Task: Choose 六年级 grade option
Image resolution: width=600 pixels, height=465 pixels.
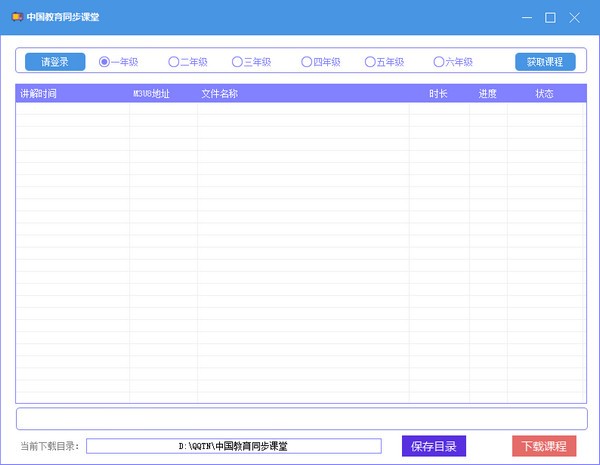Action: [x=438, y=62]
